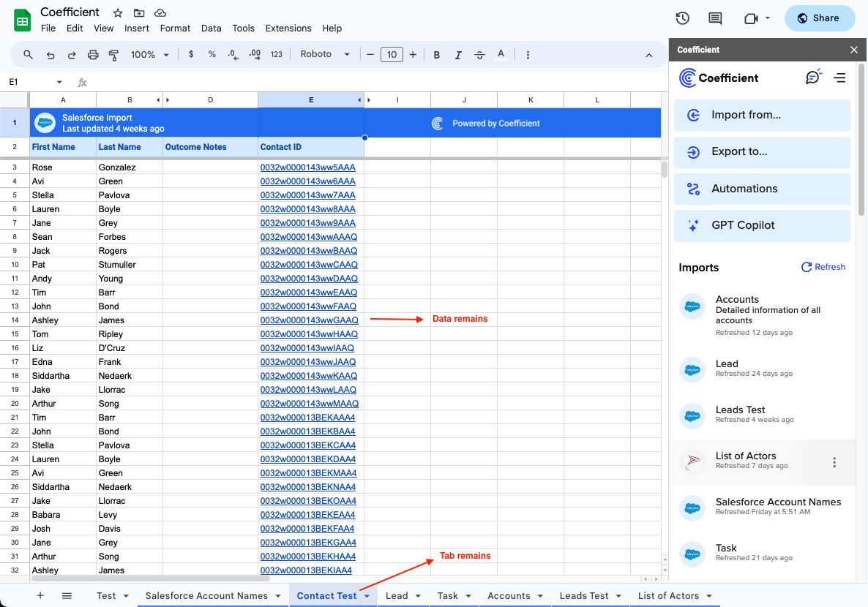Screen dimensions: 868x607
Task: Collapse the menus with the caret icon
Action: (x=648, y=55)
